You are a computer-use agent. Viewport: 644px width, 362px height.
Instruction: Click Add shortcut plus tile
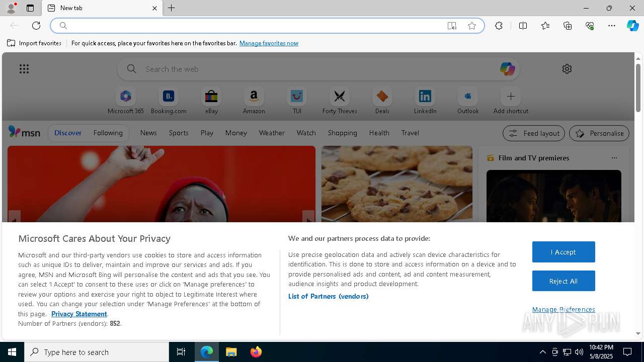pyautogui.click(x=511, y=101)
